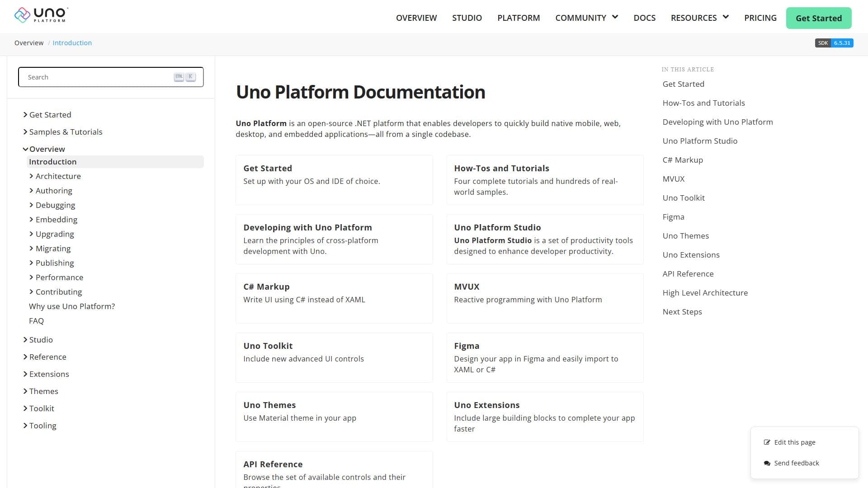Screen dimensions: 868x488
Task: Open the Figma card
Action: (x=545, y=357)
